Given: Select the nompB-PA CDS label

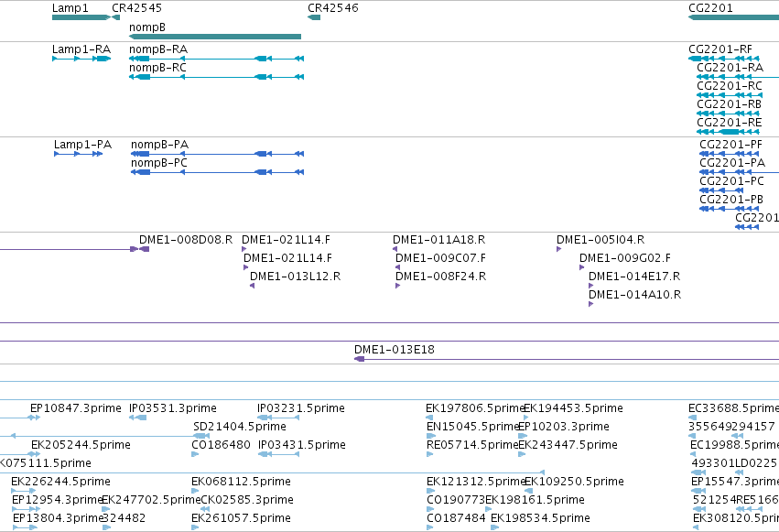Looking at the screenshot, I should [x=159, y=145].
